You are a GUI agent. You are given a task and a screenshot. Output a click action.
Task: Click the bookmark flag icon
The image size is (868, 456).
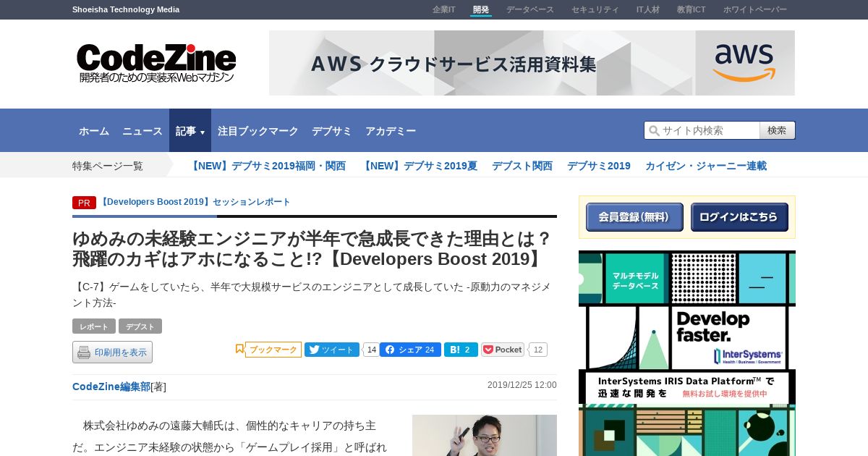[x=239, y=349]
